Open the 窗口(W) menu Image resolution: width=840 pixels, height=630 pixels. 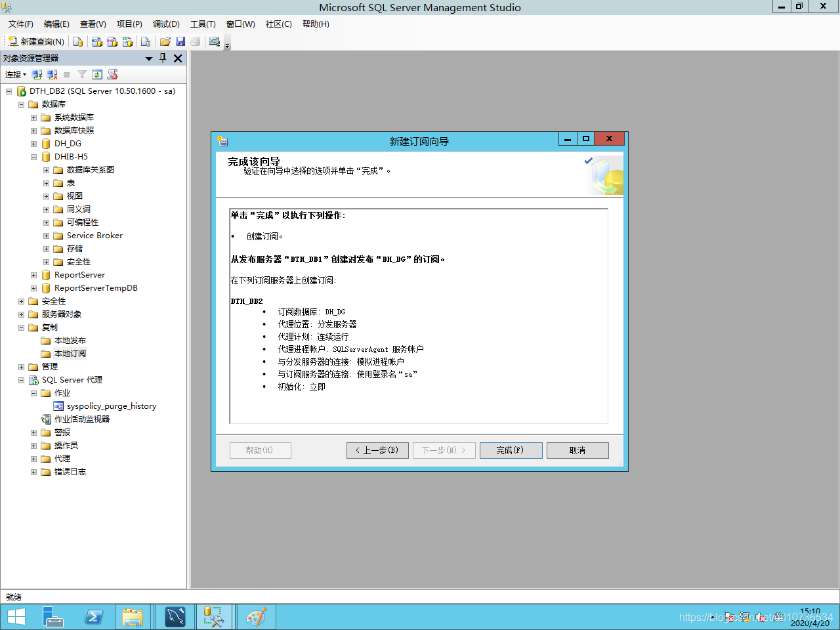[x=240, y=24]
